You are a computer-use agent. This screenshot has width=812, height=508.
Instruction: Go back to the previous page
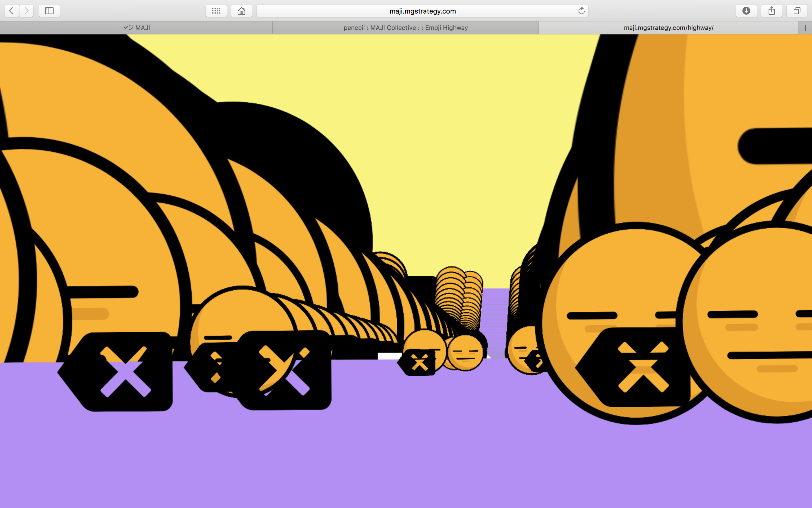pos(11,11)
